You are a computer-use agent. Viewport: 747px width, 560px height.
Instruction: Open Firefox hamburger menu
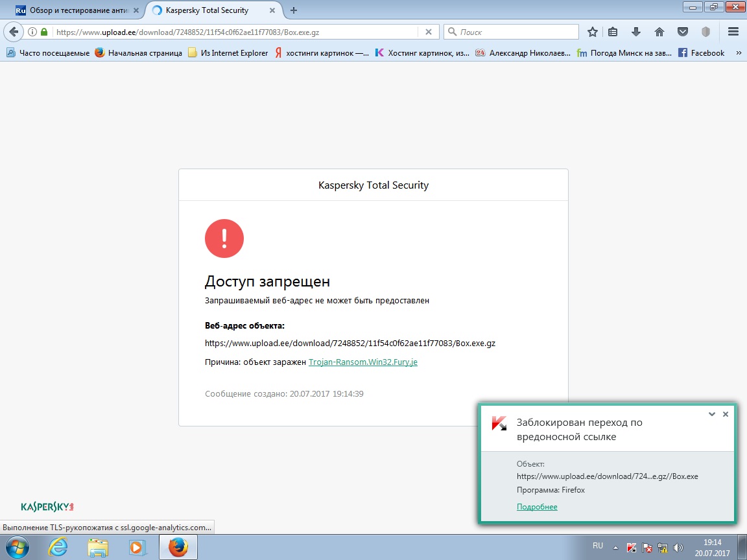(x=733, y=32)
